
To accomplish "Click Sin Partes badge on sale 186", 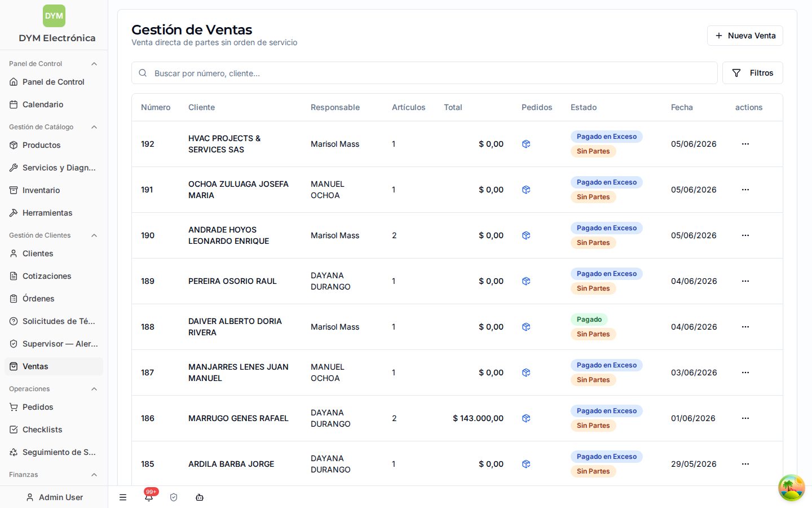I will tap(593, 426).
